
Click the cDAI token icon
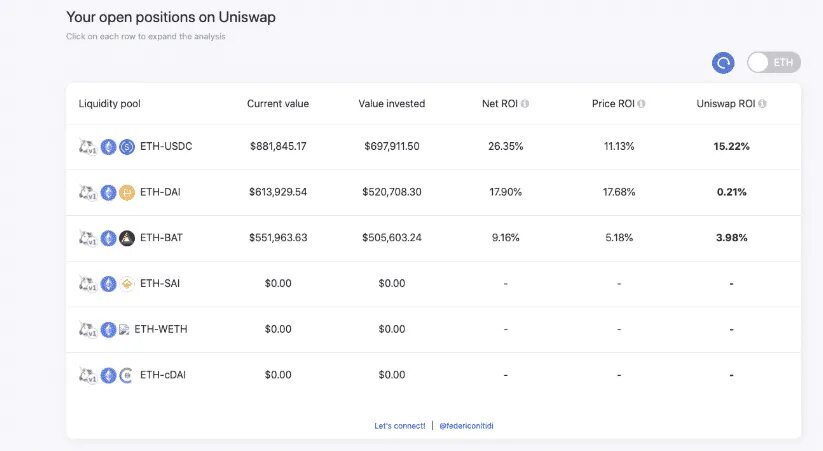126,375
